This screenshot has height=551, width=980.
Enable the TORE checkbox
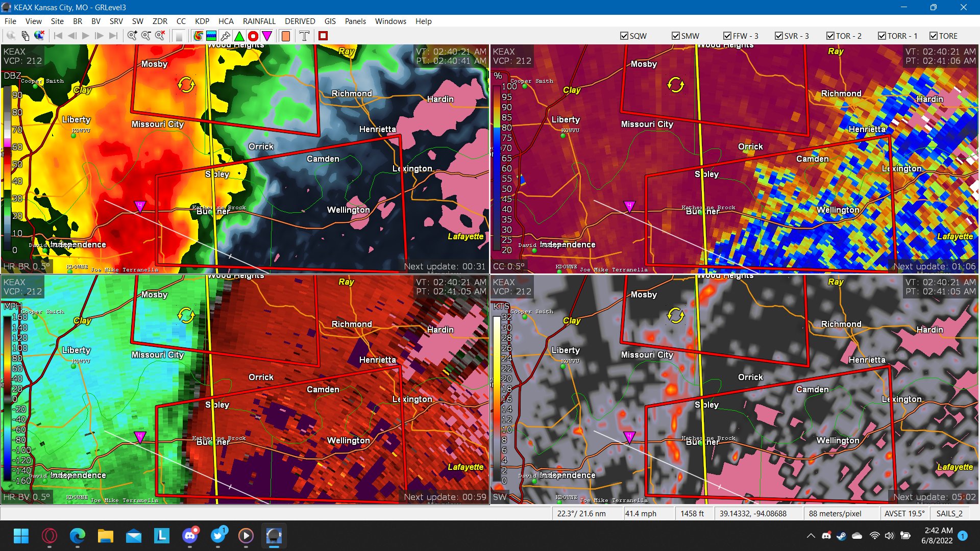933,36
